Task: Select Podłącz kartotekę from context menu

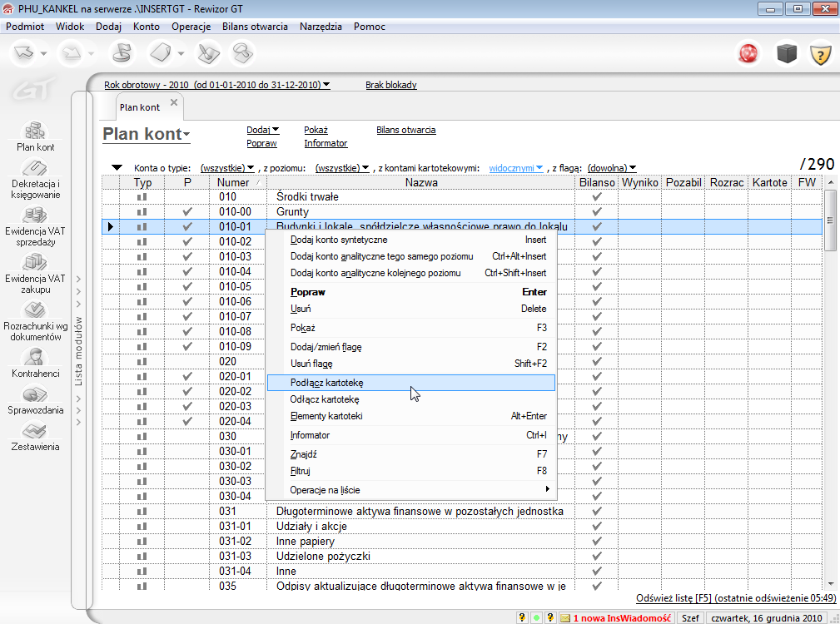Action: coord(327,383)
